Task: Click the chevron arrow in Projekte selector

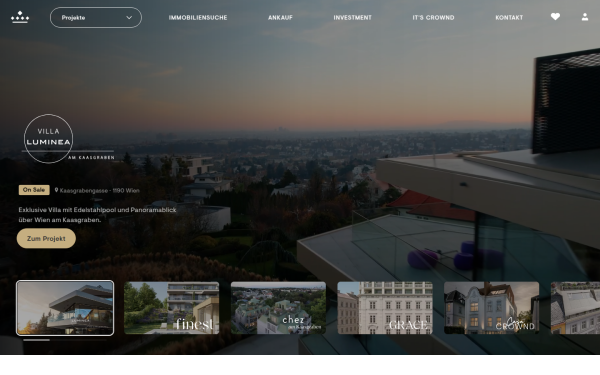Action: (x=129, y=18)
